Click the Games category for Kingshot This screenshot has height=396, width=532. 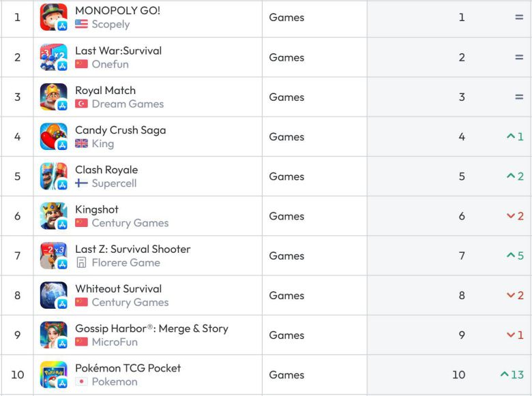tap(286, 216)
